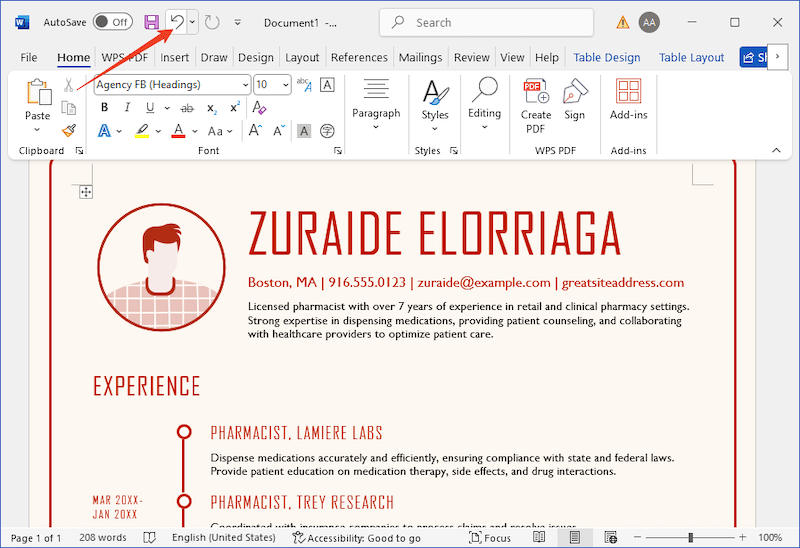Screen dimensions: 800x548
Task: Select the Format Painter brush
Action: tap(68, 130)
